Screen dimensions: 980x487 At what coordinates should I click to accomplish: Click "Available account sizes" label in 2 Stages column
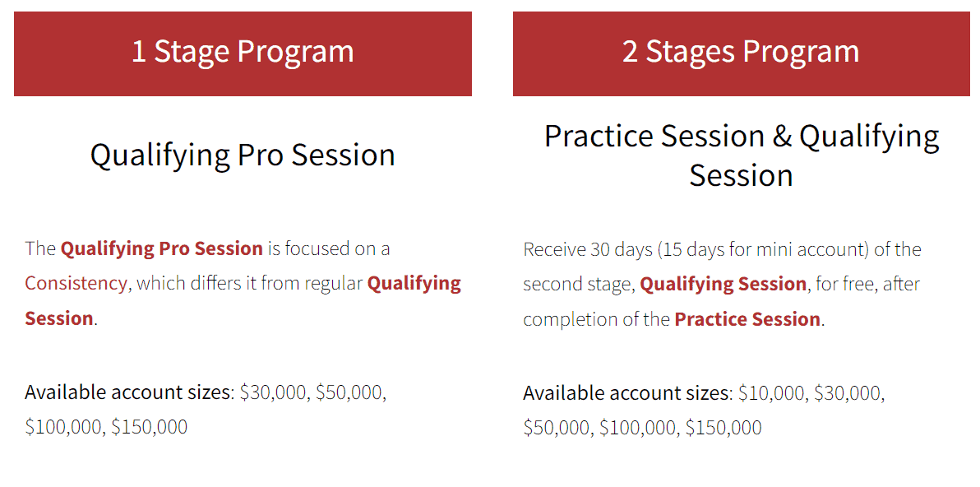[x=626, y=394]
